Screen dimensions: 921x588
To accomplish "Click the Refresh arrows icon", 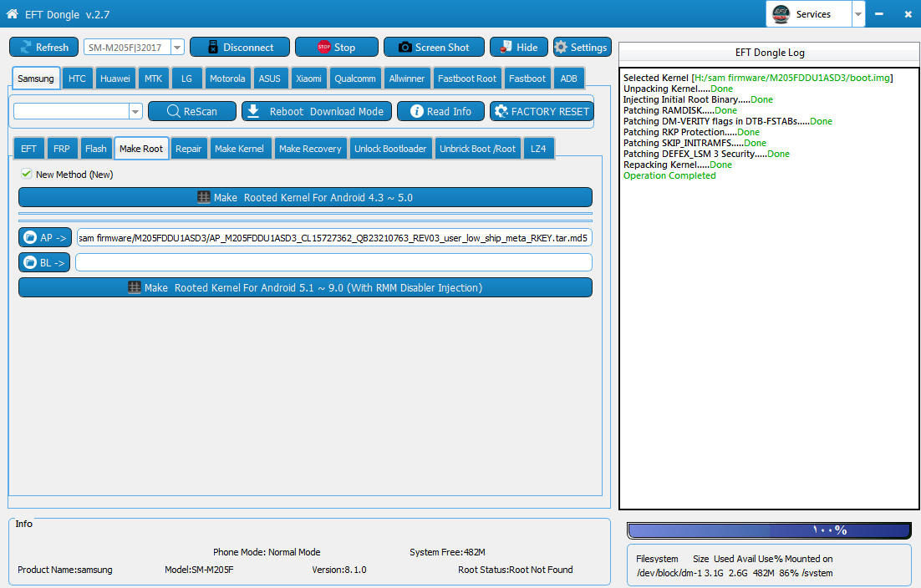I will [25, 47].
